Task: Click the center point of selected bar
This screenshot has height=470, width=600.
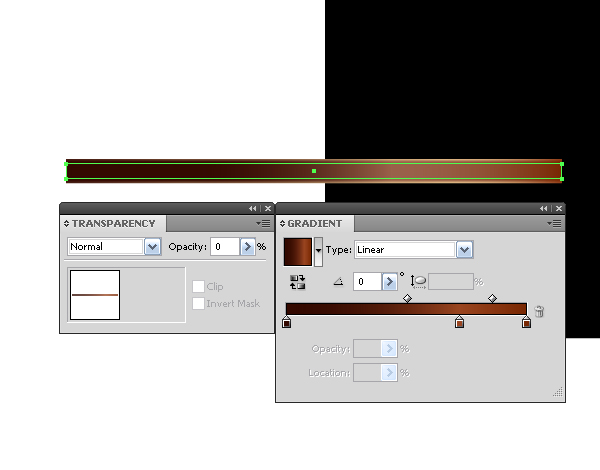Action: 314,171
